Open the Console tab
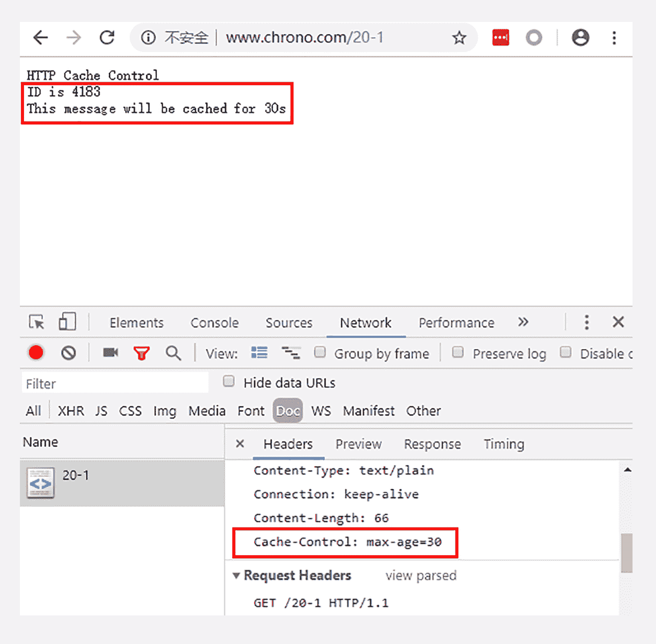This screenshot has height=644, width=656. (214, 323)
